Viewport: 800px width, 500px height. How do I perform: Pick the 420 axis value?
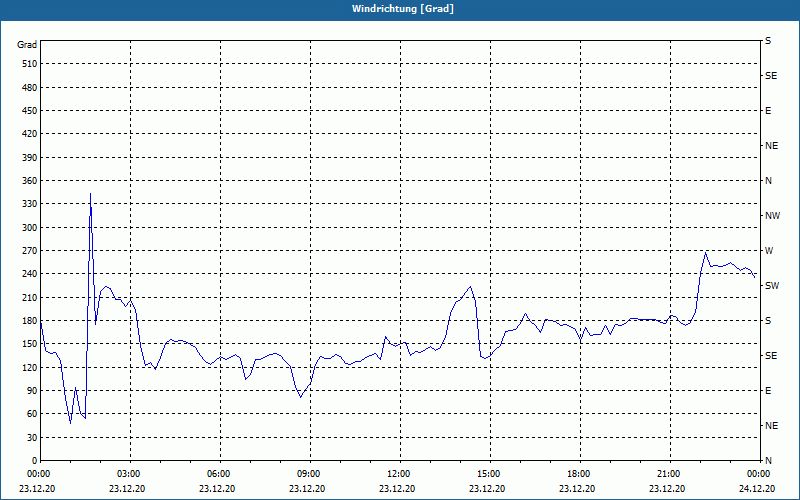(30, 134)
